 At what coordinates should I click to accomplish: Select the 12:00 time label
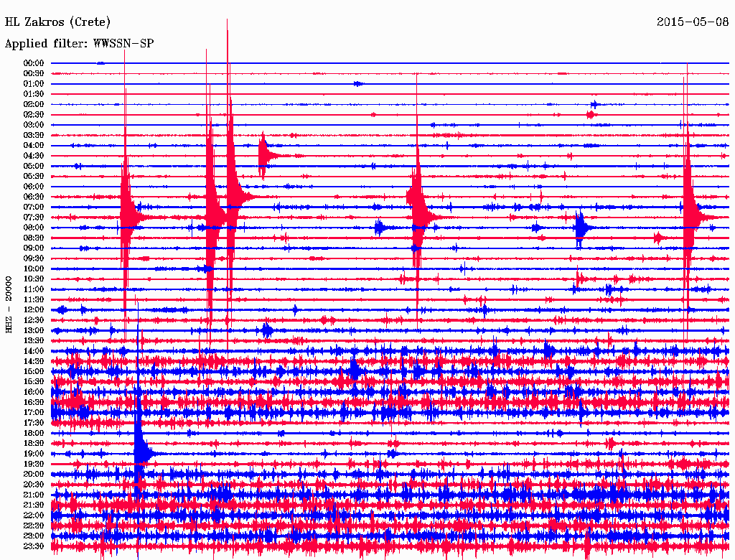34,310
